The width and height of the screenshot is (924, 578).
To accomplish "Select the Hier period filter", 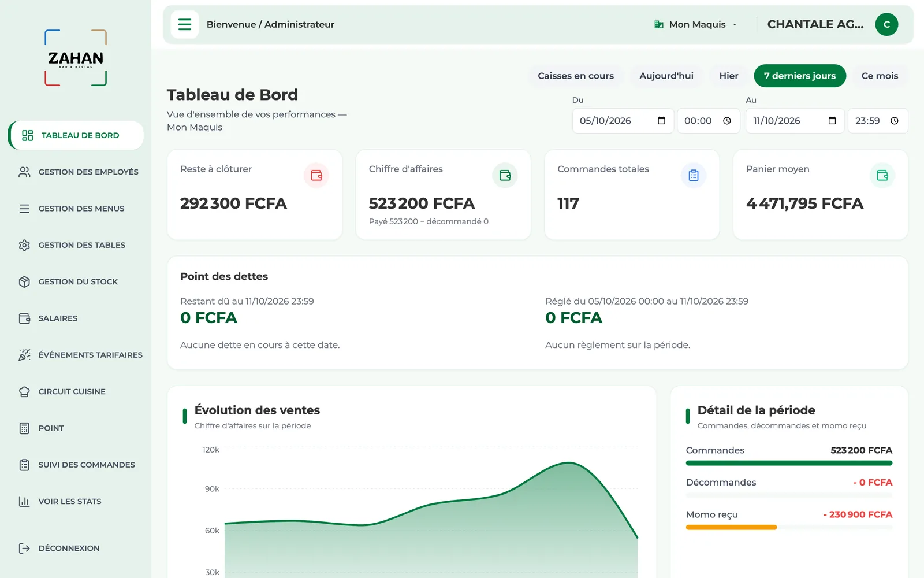I will tap(729, 76).
